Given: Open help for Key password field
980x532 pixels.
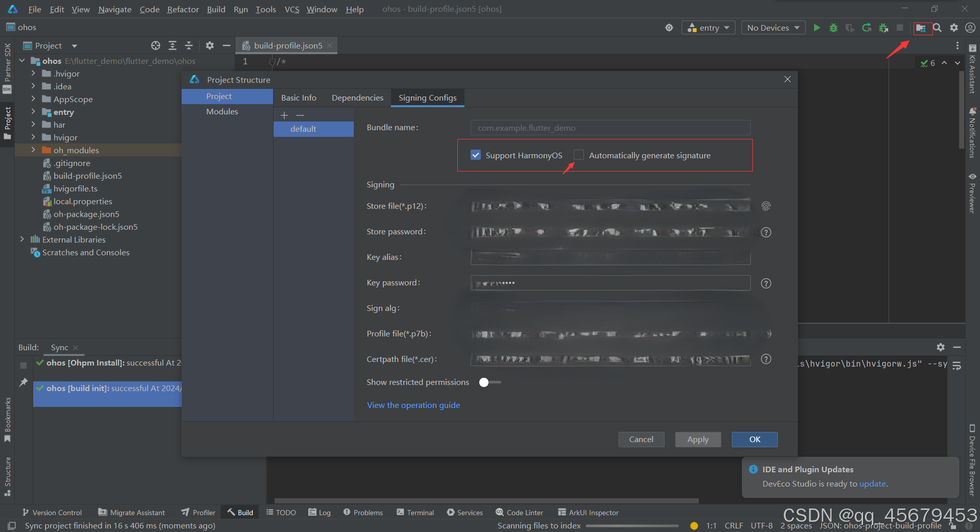Looking at the screenshot, I should (x=766, y=283).
